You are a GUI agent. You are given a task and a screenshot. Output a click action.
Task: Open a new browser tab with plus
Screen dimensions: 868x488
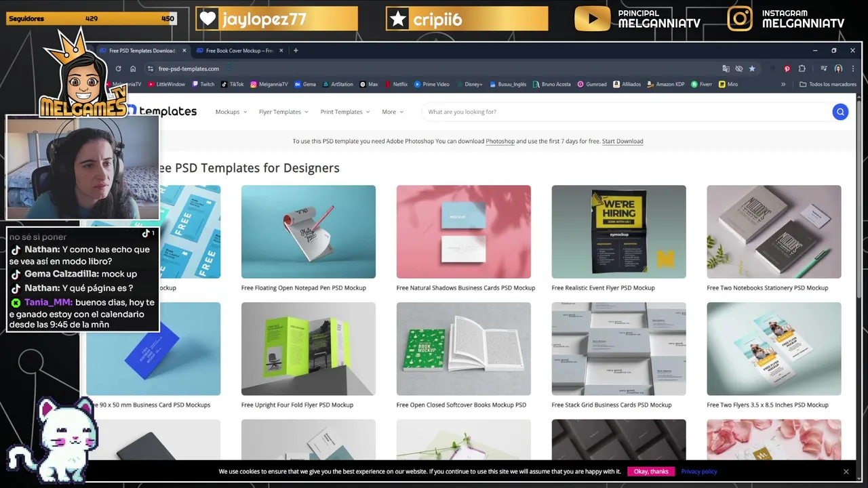[x=296, y=50]
